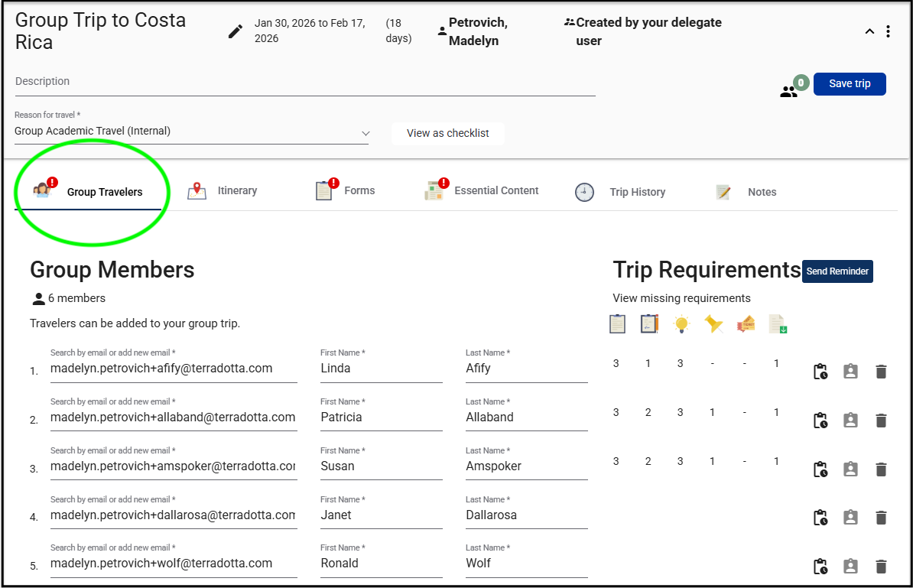Open the Trip History tab
Screen dimensions: 913x588
620,192
